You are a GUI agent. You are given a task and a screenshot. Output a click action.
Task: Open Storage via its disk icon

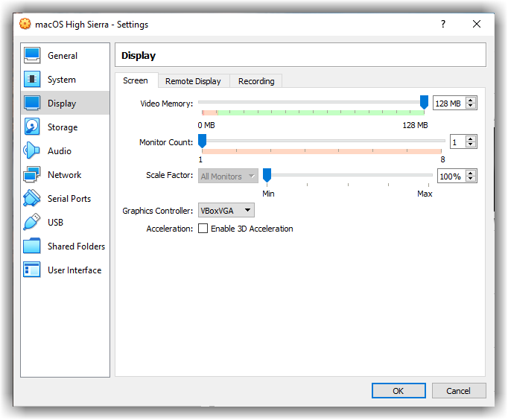[32, 127]
